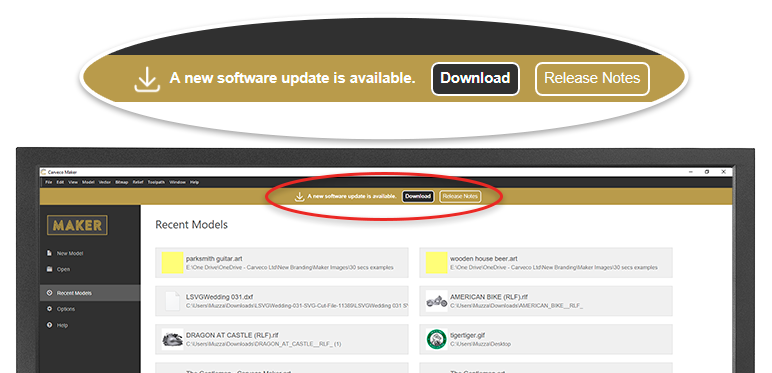
Task: Open LSVGWedding 031.dxf from recent models
Action: [x=282, y=301]
